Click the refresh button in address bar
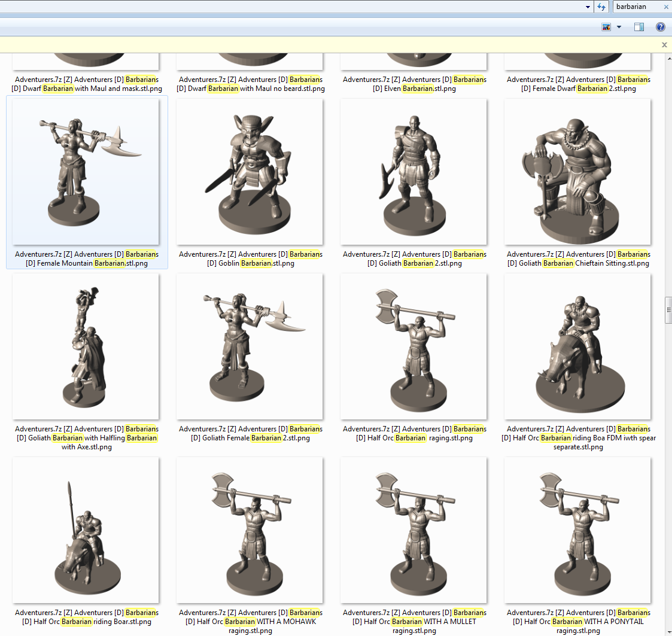Viewport: 672px width, 636px height. click(x=601, y=7)
